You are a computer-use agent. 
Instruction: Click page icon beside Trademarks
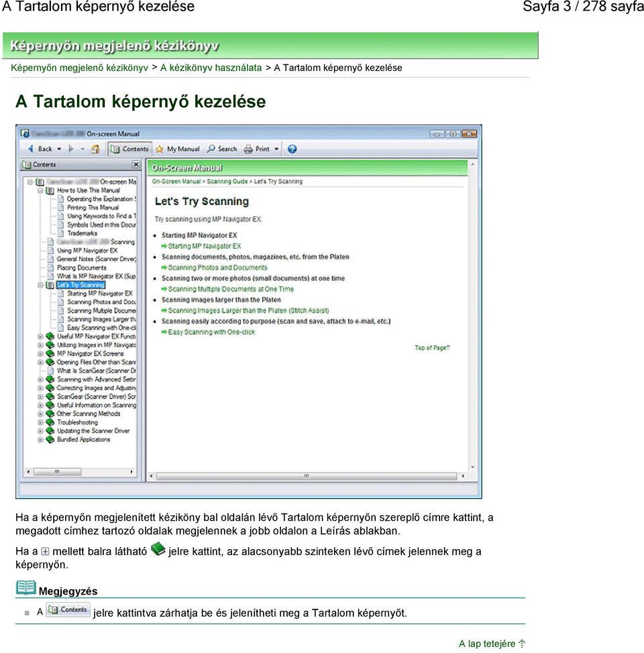coord(61,233)
